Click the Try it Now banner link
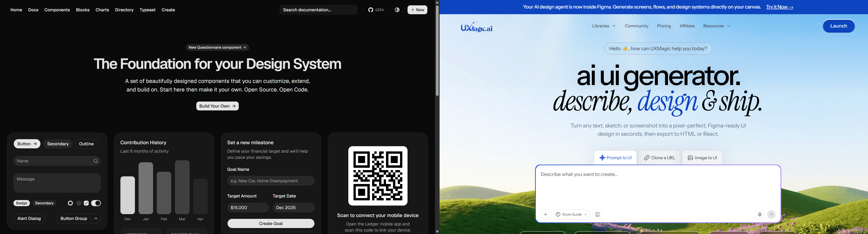 point(779,7)
